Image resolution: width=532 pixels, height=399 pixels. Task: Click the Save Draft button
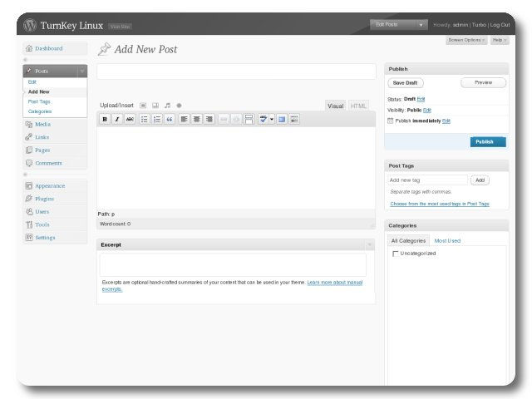pos(406,83)
